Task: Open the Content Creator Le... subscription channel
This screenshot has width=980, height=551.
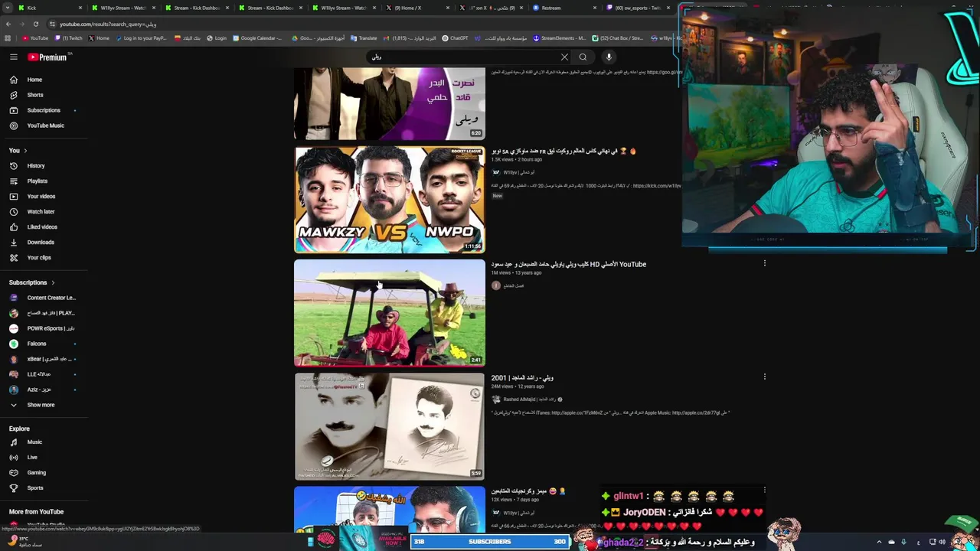Action: click(x=43, y=298)
